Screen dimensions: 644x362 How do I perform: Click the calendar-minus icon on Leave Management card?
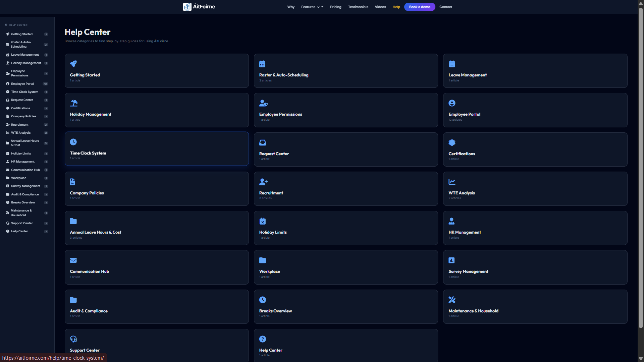point(452,64)
